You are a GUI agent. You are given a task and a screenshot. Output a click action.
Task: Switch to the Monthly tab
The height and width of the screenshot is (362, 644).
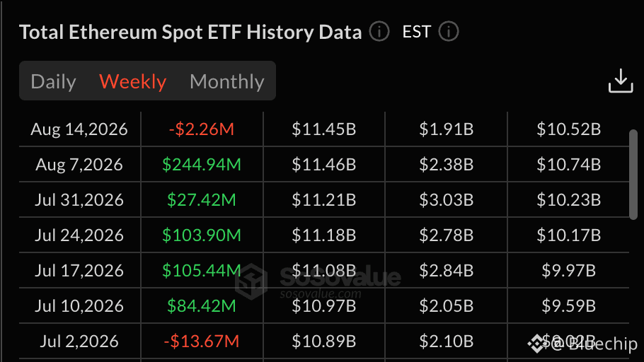(x=226, y=81)
